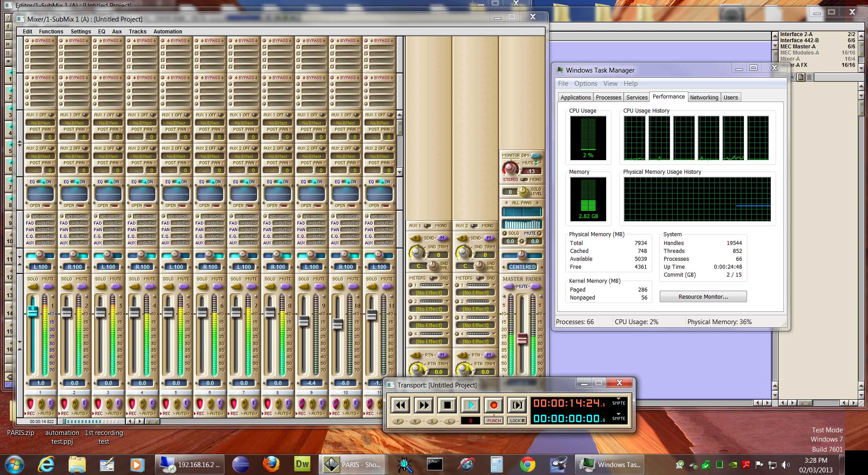Click the automation A button on channel 3
Screen dimensions: 868x475
[109, 403]
